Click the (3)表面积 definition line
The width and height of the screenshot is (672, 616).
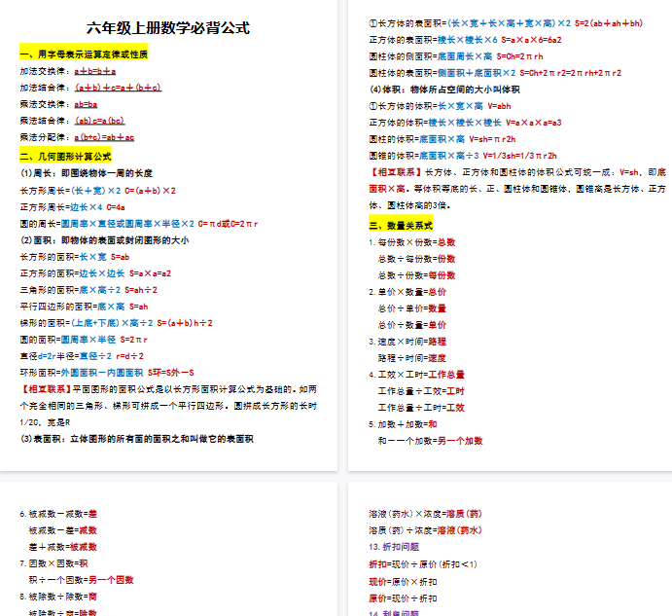tap(137, 439)
